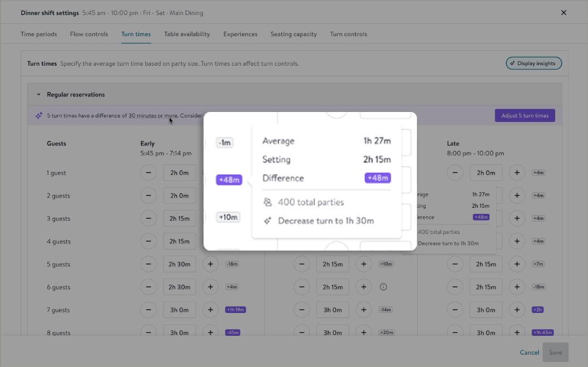
Task: Decrease Early turn time for 6 guests
Action: [149, 287]
